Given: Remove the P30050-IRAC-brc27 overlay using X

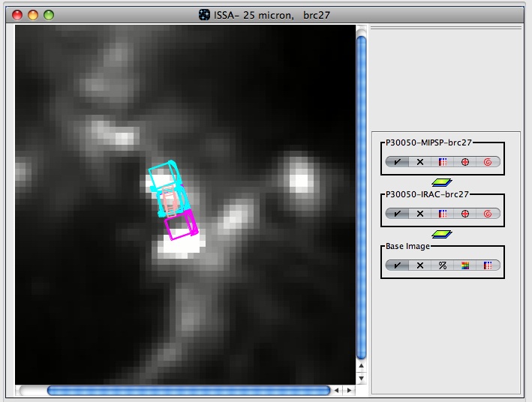Looking at the screenshot, I should tap(420, 214).
